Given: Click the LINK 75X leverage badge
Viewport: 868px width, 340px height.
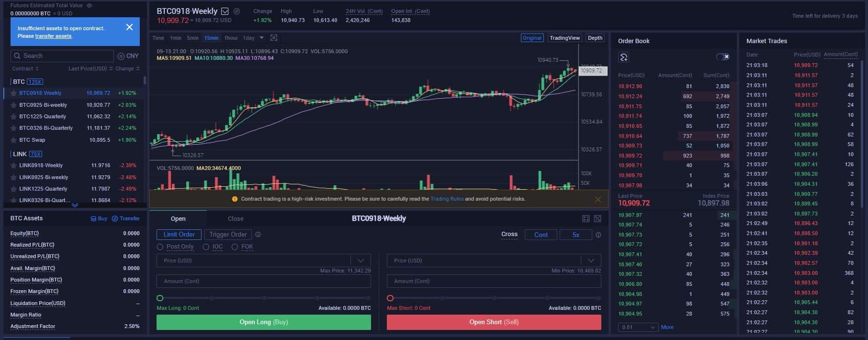Looking at the screenshot, I should pyautogui.click(x=36, y=154).
